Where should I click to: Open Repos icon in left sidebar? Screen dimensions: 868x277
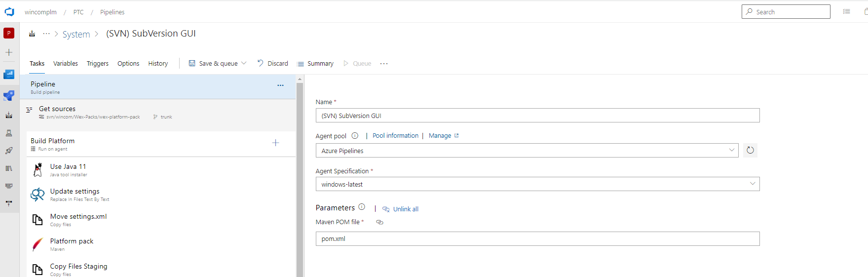pyautogui.click(x=9, y=96)
